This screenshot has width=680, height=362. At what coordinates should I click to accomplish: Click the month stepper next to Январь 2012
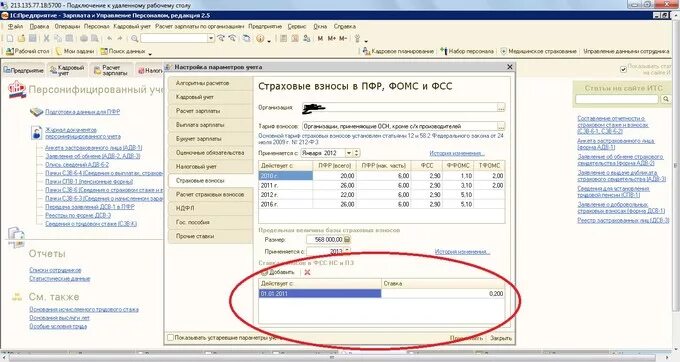click(356, 153)
